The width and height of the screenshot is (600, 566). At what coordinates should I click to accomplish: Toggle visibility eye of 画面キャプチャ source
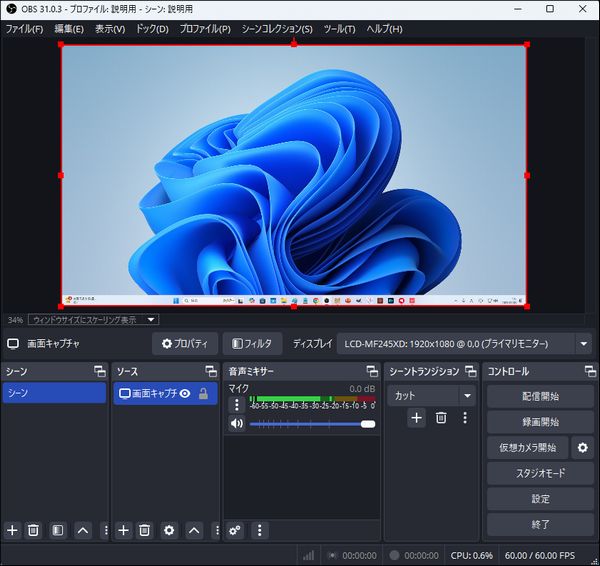(185, 393)
